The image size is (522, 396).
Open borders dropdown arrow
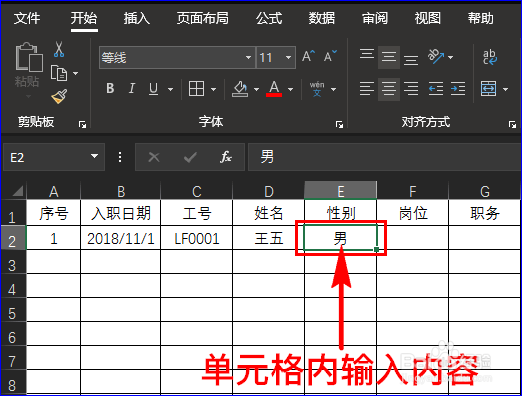click(x=214, y=89)
